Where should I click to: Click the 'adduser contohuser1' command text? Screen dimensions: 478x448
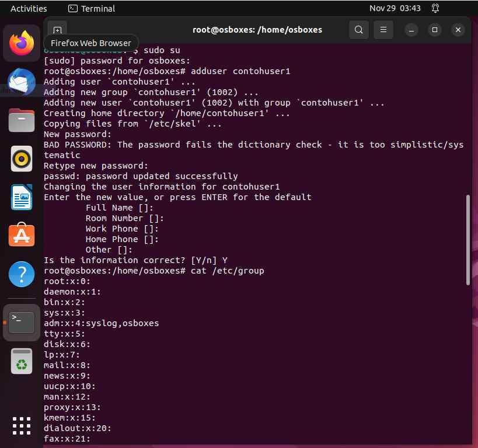click(240, 71)
